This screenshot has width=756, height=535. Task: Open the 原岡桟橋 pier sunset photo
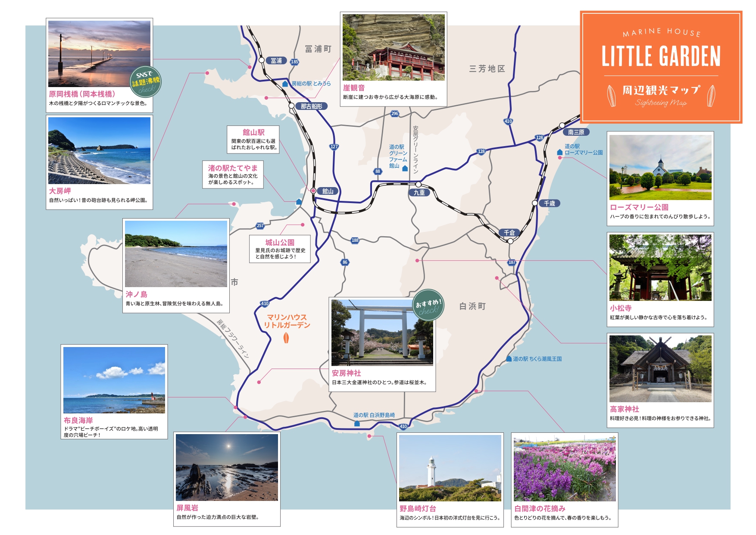point(99,54)
